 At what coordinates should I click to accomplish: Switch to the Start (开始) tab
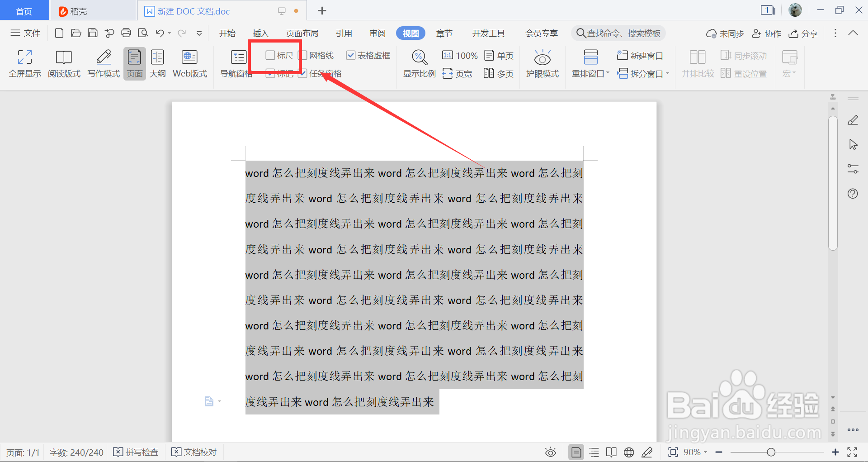(x=227, y=33)
